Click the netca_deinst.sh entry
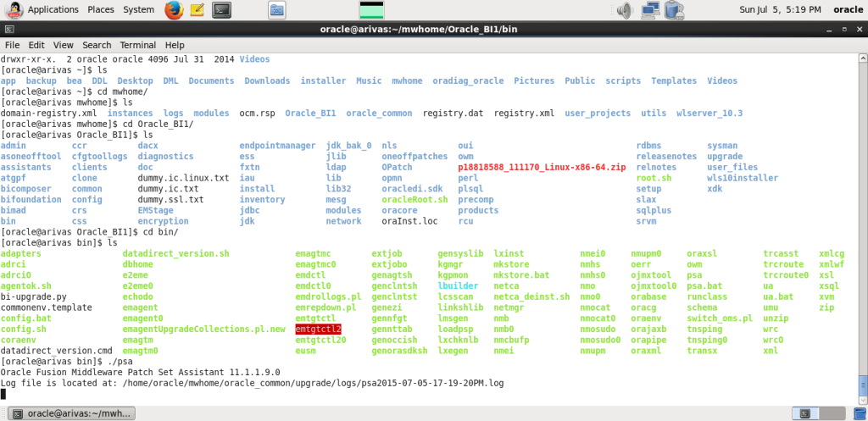The width and height of the screenshot is (868, 421). [x=531, y=296]
